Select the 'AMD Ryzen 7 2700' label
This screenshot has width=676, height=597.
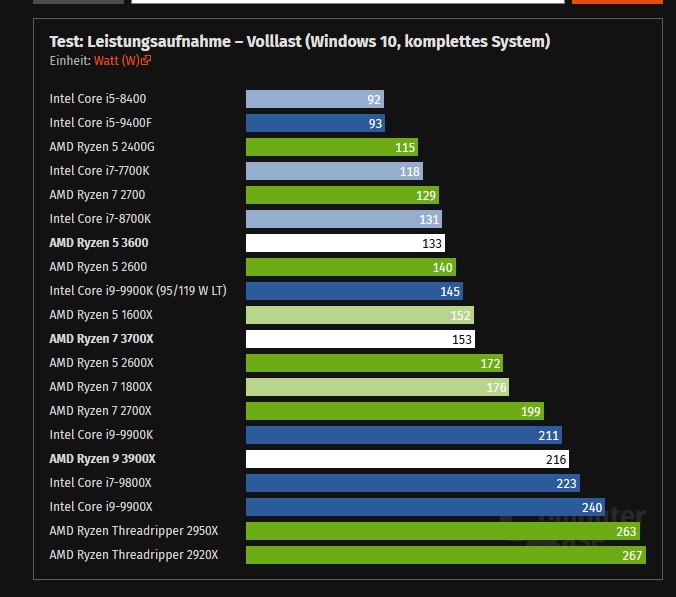coord(97,195)
